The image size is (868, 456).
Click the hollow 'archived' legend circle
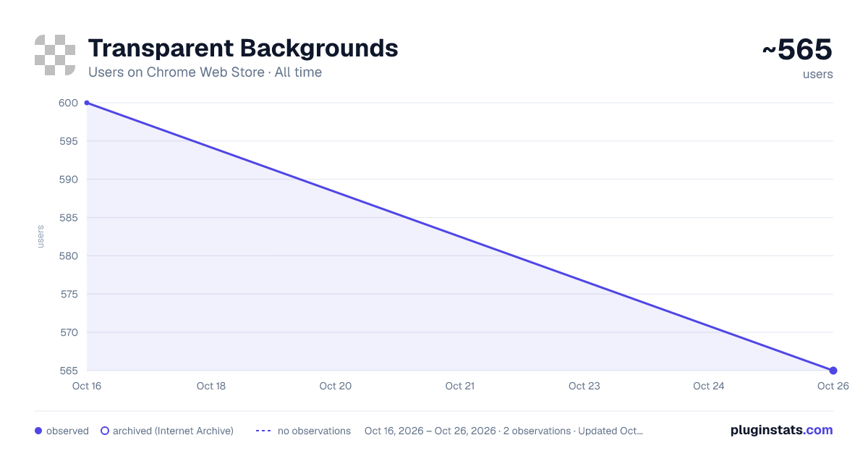click(105, 431)
